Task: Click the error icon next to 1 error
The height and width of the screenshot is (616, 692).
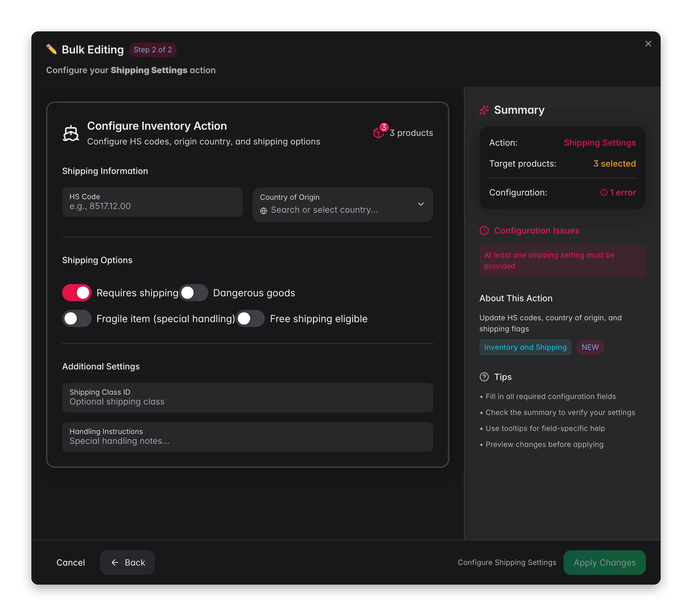Action: pos(604,192)
